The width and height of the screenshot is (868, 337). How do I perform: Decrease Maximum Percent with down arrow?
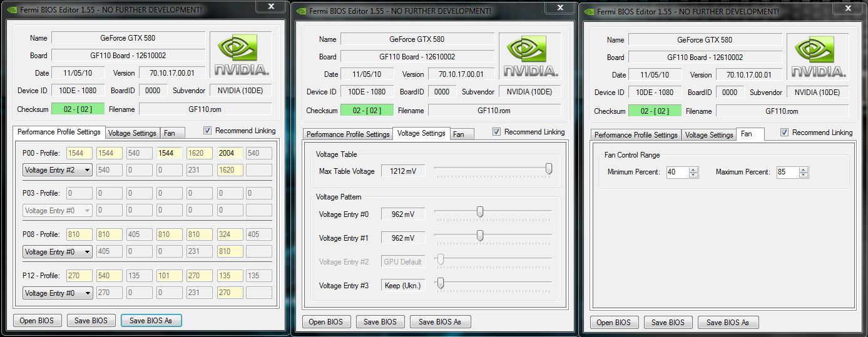pos(804,175)
